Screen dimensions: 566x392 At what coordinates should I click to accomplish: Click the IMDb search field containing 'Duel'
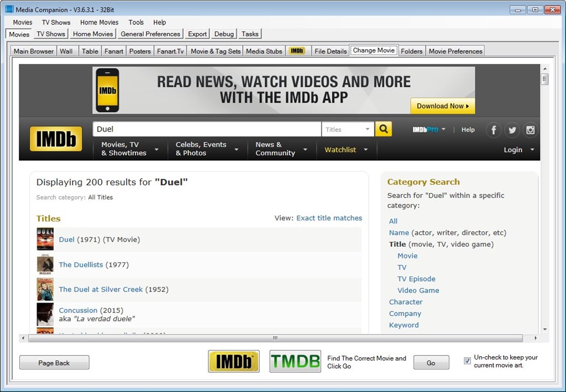[x=207, y=129]
